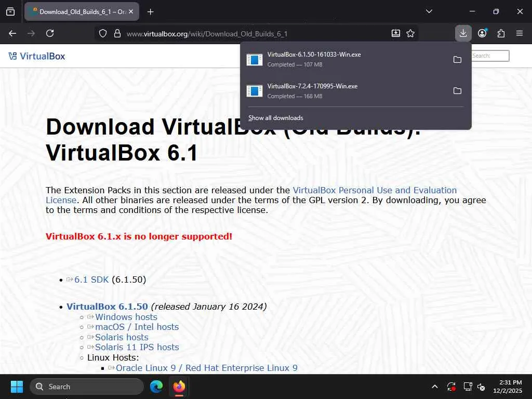Image resolution: width=532 pixels, height=399 pixels.
Task: Toggle the Downloads toolbar button
Action: click(x=463, y=33)
